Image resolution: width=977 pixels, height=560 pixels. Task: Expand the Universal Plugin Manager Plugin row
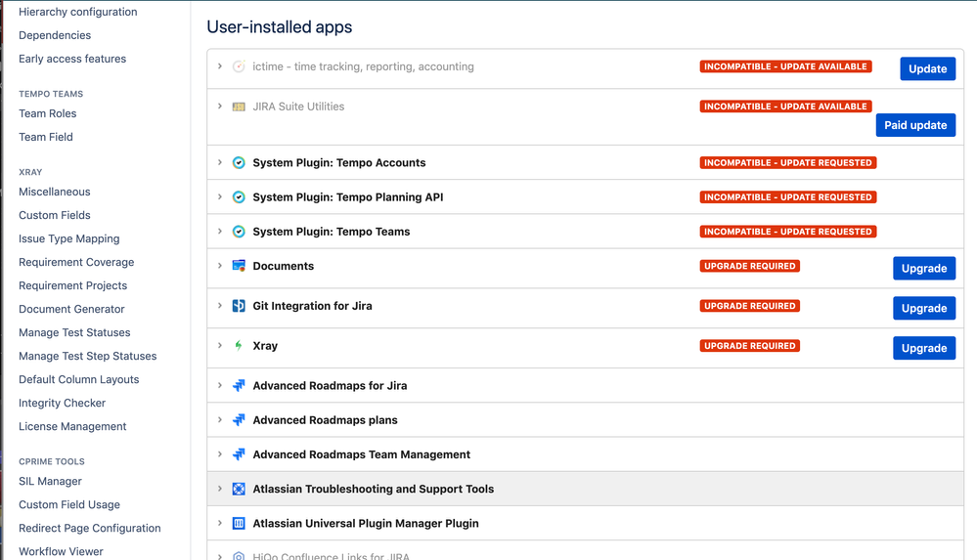click(220, 523)
